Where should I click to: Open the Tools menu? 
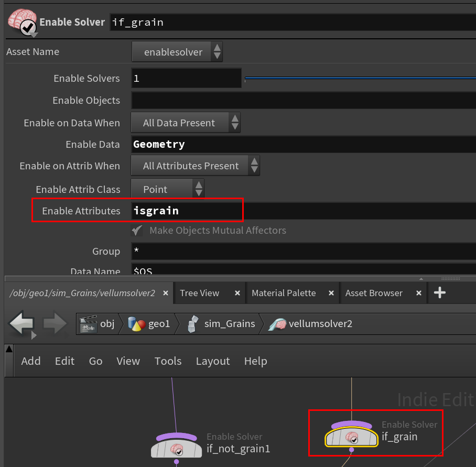168,361
